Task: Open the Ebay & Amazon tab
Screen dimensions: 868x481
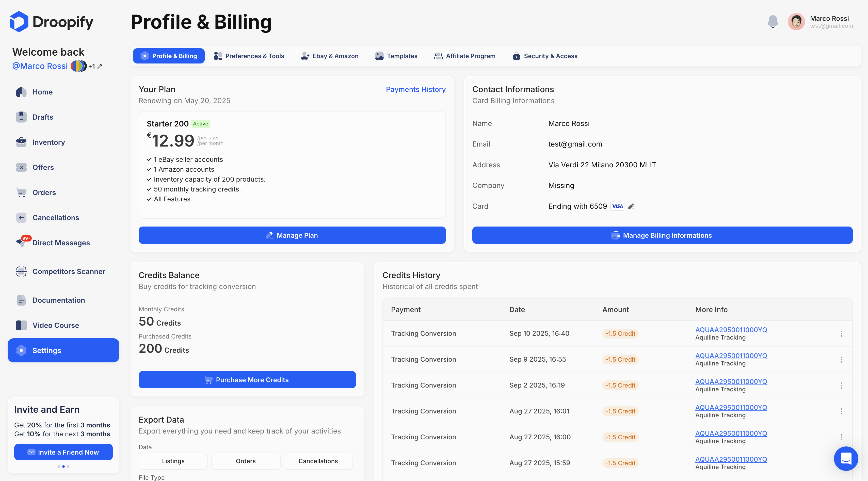Action: pyautogui.click(x=330, y=56)
